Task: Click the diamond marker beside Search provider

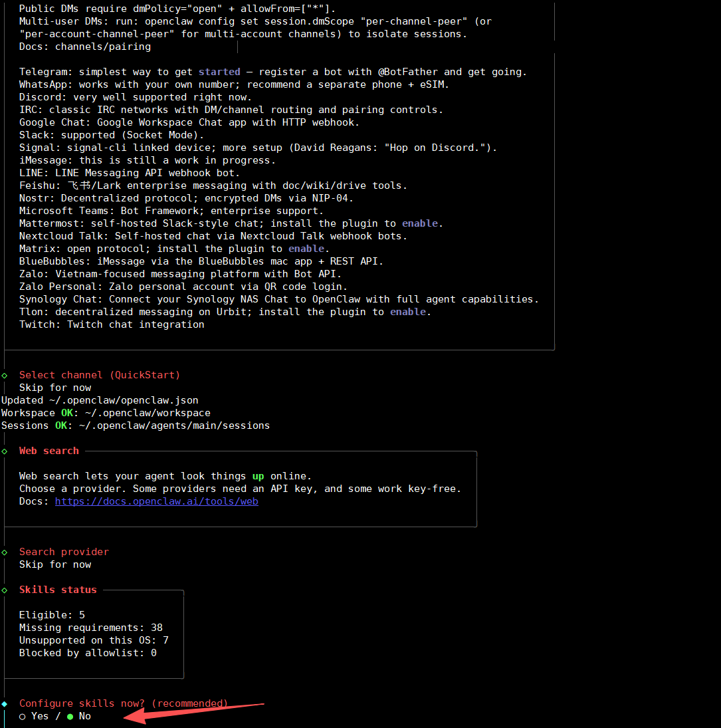Action: point(5,552)
